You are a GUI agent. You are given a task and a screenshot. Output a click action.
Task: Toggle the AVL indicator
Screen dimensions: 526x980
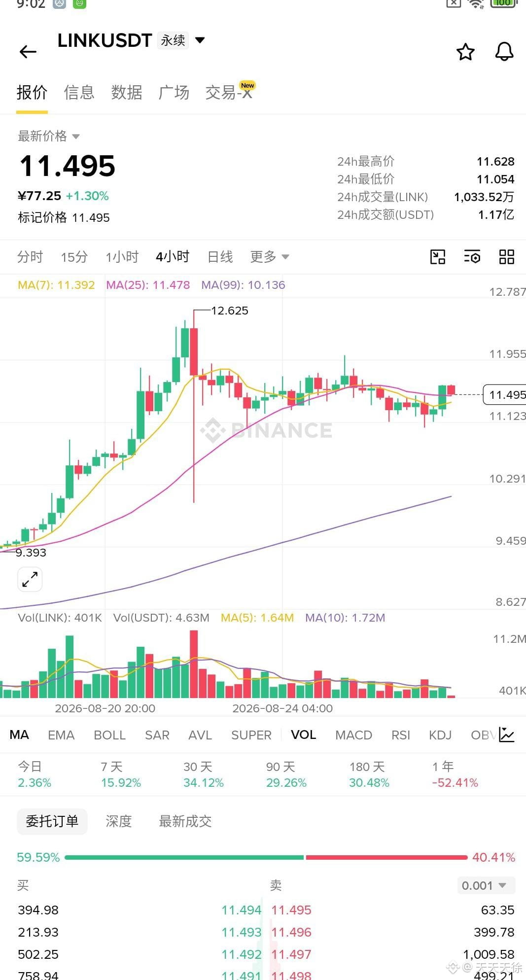[x=200, y=735]
